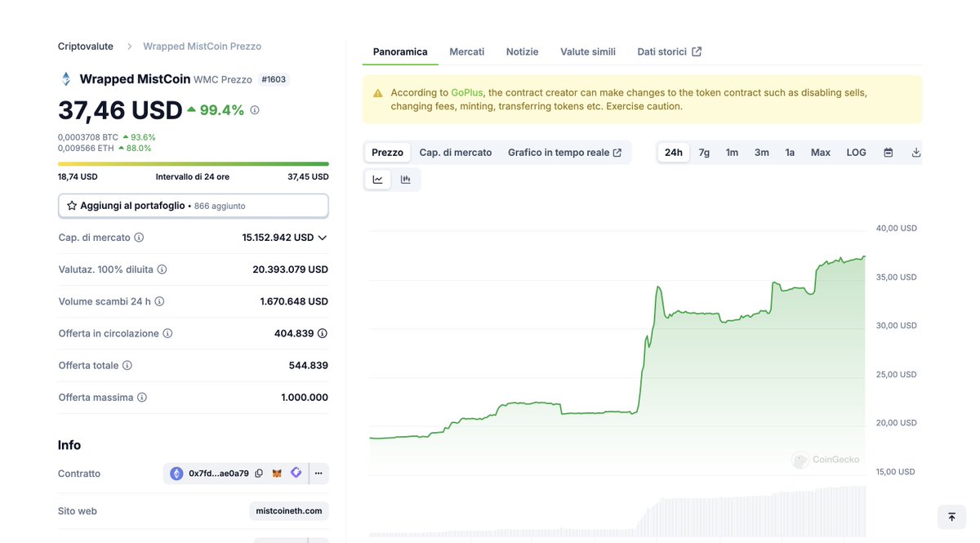Image resolution: width=980 pixels, height=543 pixels.
Task: Click the star icon in Aggiungi al portafoglio
Action: point(72,206)
